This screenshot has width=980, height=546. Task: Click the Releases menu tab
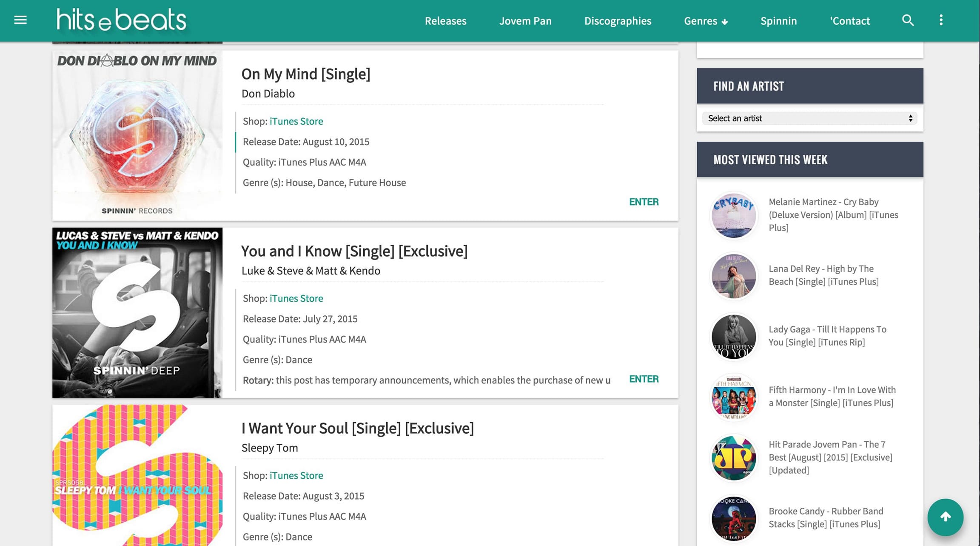click(445, 20)
